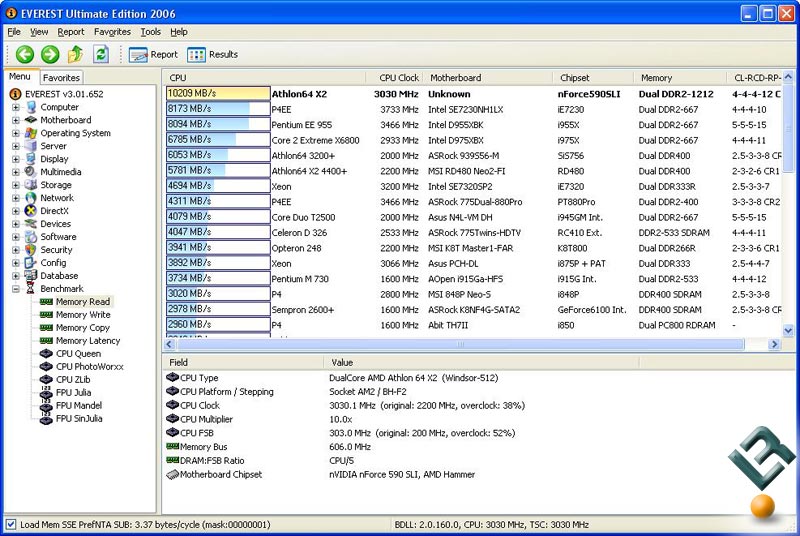Select the Devices tree icon
Screen dimensions: 800x536
pos(31,224)
